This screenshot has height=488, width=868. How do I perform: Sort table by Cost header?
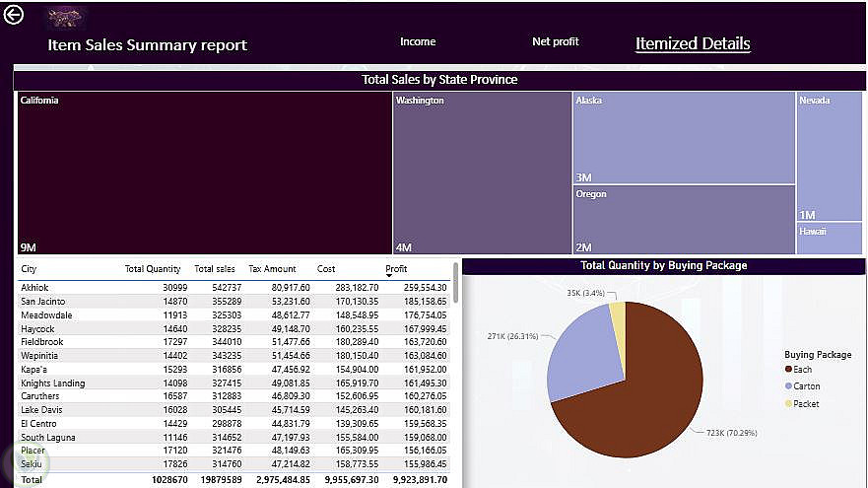click(x=326, y=269)
